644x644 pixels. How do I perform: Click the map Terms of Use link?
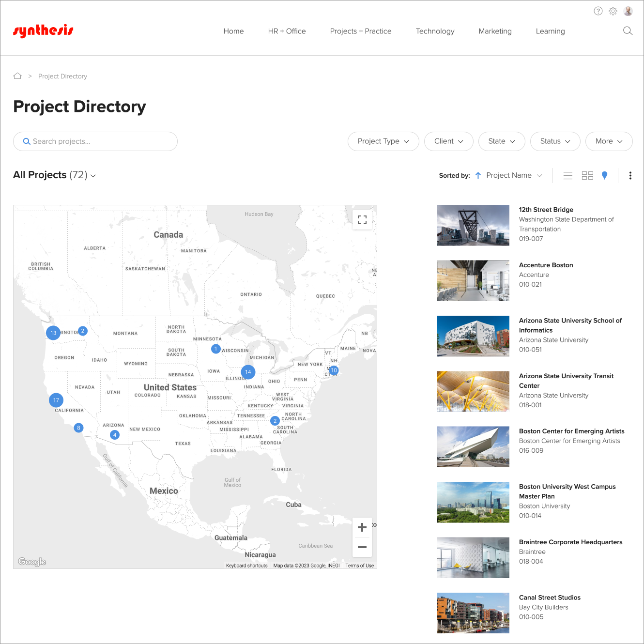[359, 565]
